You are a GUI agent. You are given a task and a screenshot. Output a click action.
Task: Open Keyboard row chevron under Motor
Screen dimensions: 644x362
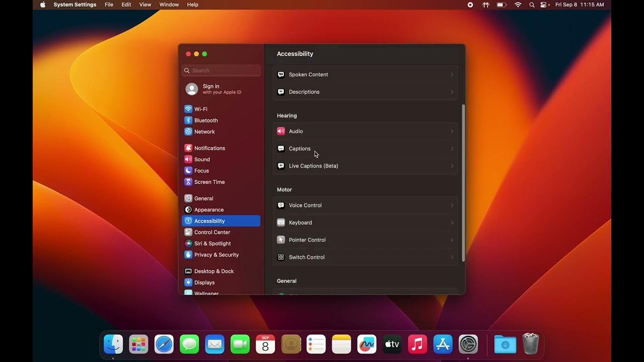452,223
